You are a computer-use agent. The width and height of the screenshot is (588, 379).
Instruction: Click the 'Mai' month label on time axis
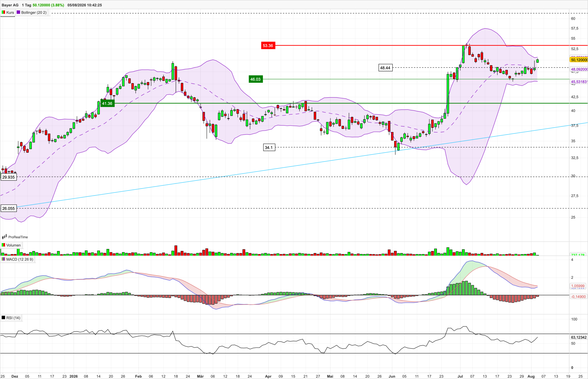pos(330,376)
